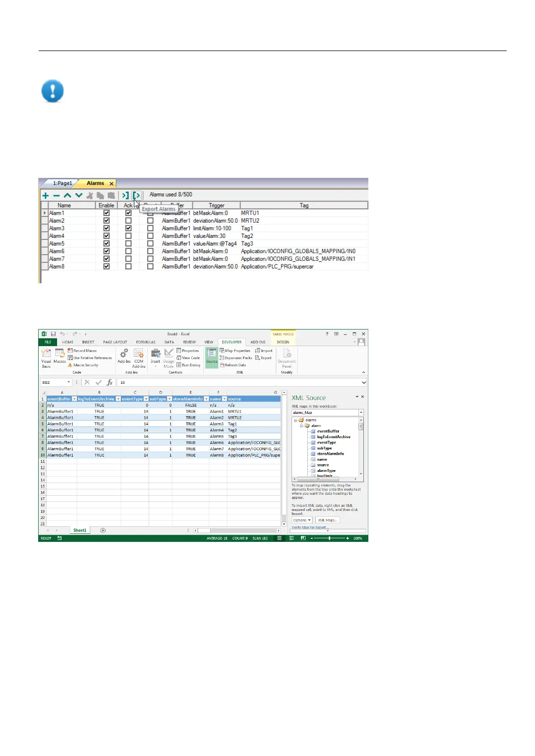Select the Sheet1 worksheet tab

point(80,531)
